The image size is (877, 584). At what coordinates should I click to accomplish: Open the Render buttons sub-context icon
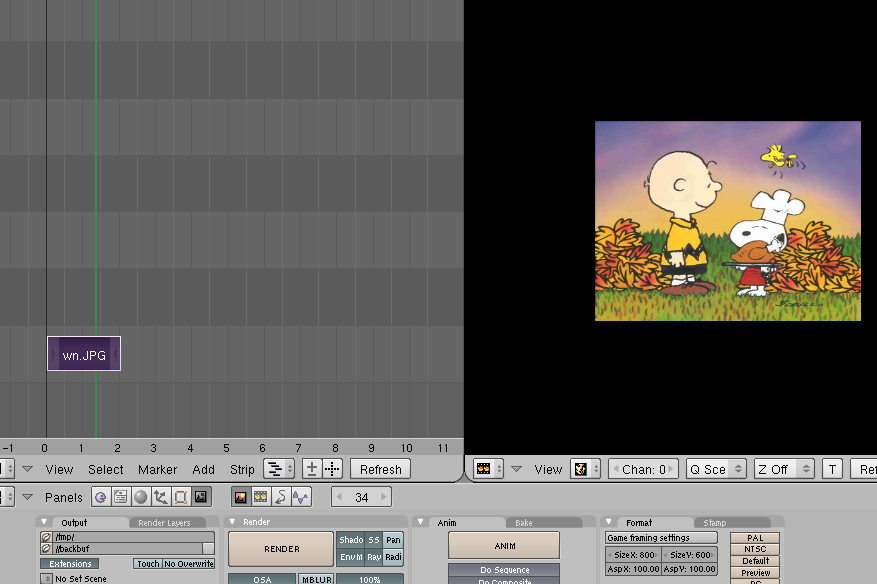tap(241, 497)
